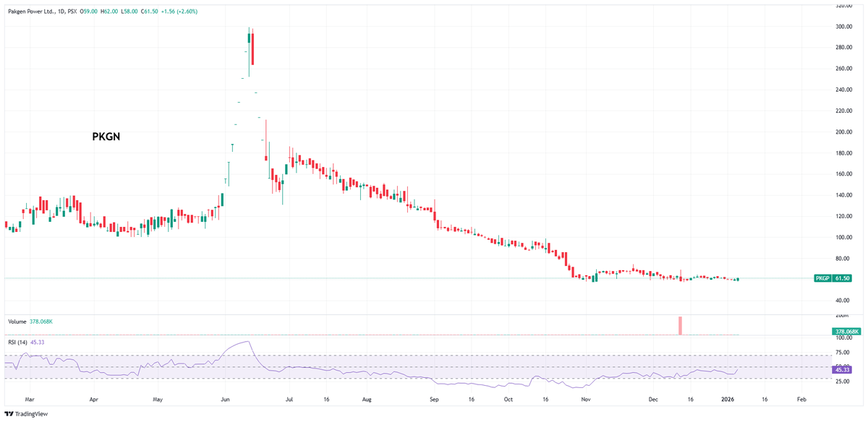
Task: Click the Apr date label
Action: [x=94, y=398]
